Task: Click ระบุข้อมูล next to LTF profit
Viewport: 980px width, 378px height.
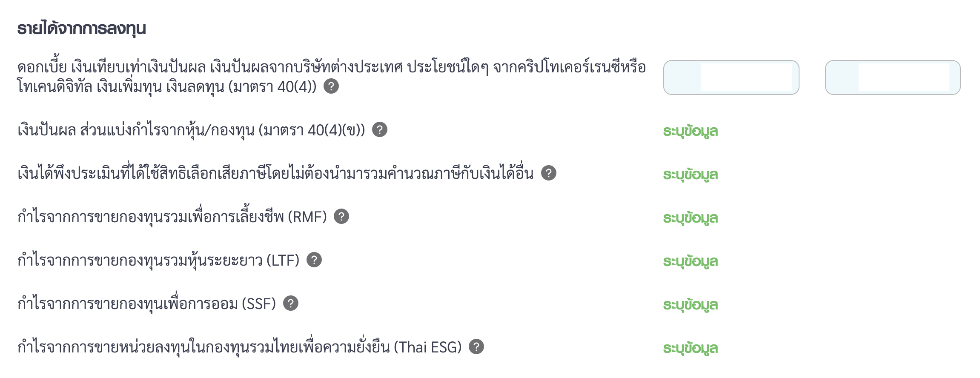Action: 691,261
